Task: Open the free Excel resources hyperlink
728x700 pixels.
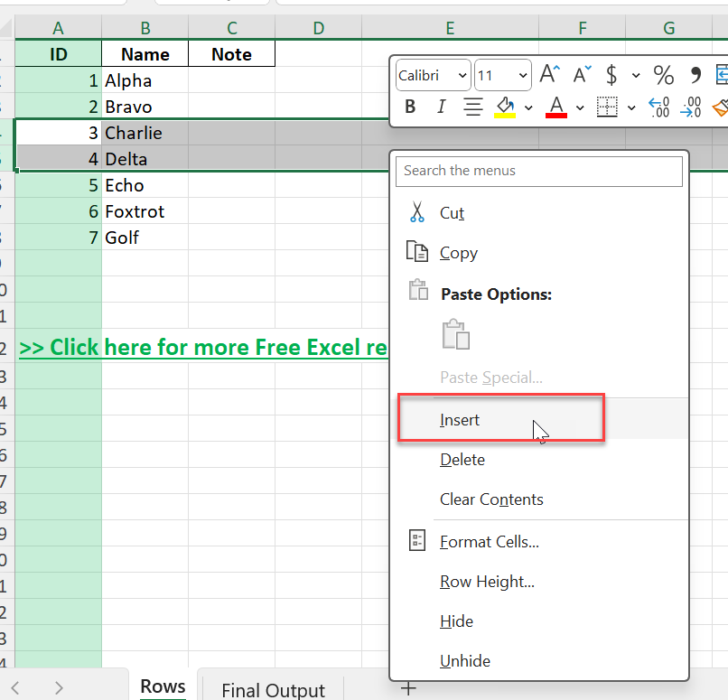Action: click(203, 347)
